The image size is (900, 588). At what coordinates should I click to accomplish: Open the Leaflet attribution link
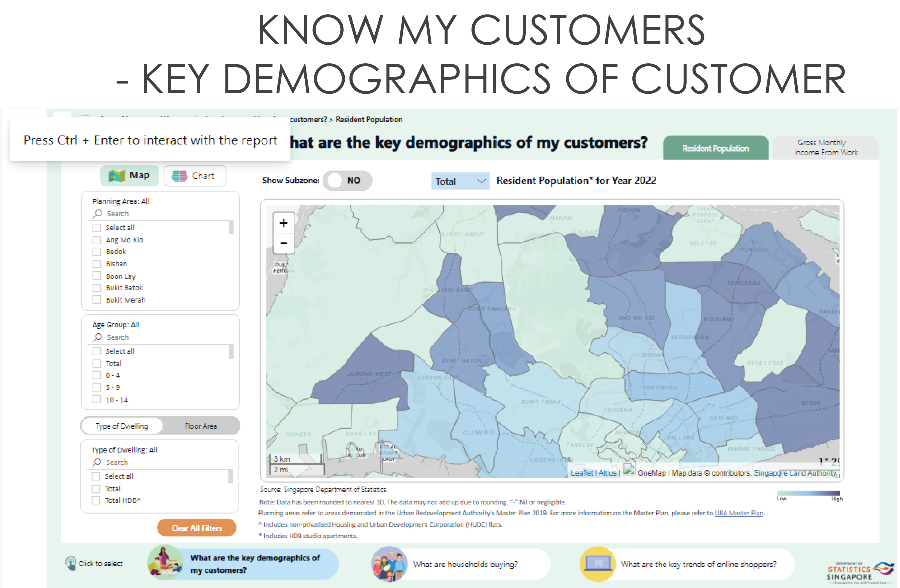[581, 473]
